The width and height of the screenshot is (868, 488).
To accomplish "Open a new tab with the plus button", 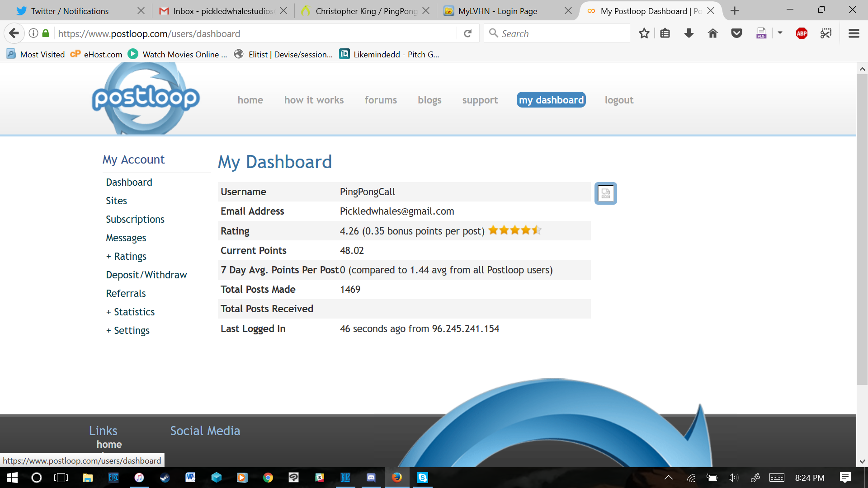I will pos(735,11).
